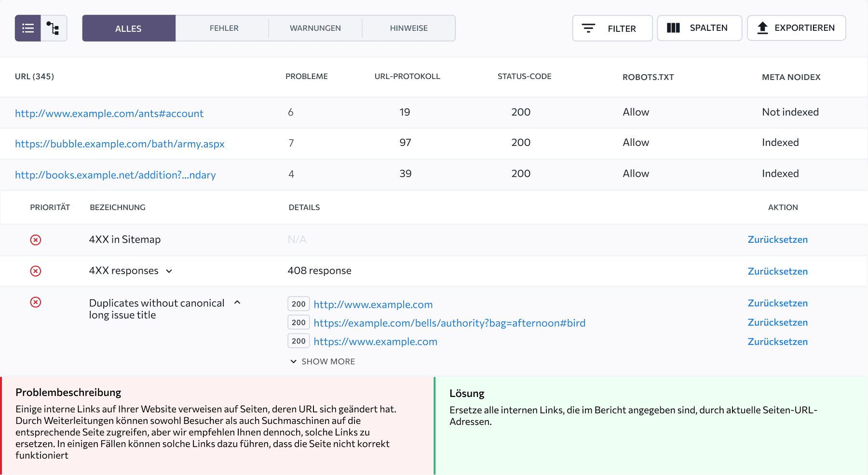This screenshot has width=868, height=475.
Task: Expand Show More URLs list
Action: 323,361
